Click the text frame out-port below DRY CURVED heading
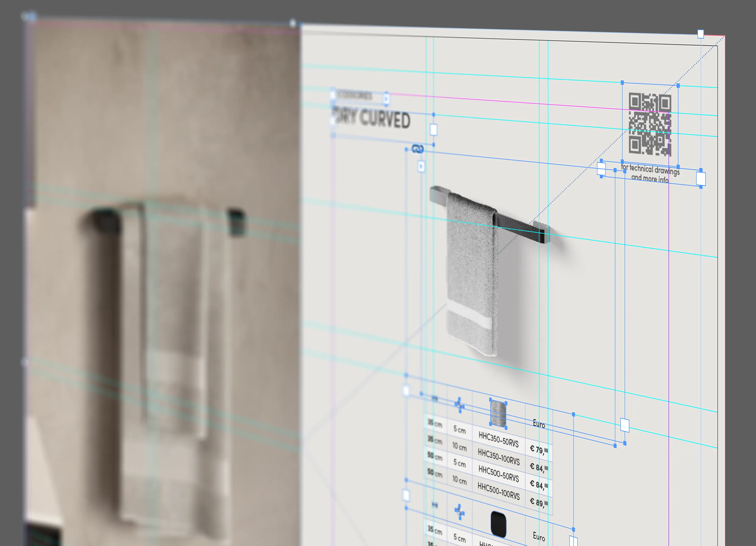 [433, 130]
